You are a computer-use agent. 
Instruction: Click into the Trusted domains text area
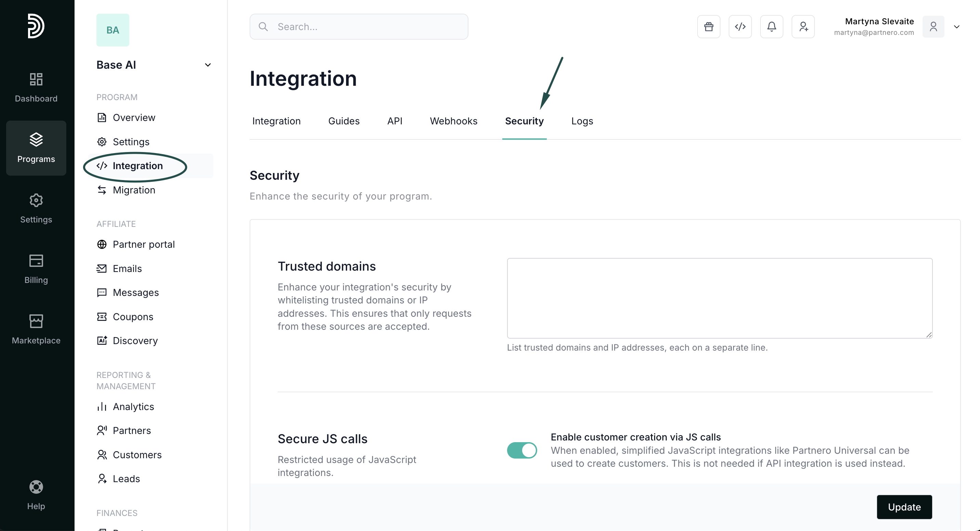click(x=719, y=298)
